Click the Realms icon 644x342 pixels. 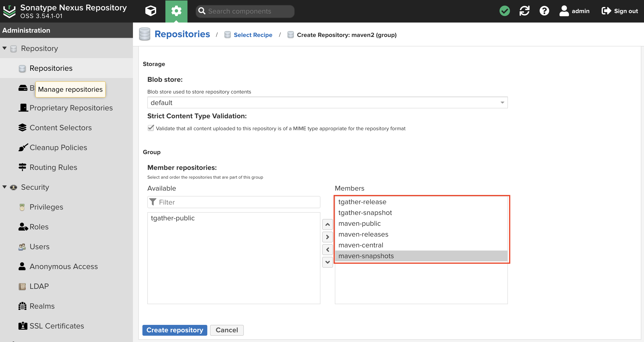click(22, 306)
